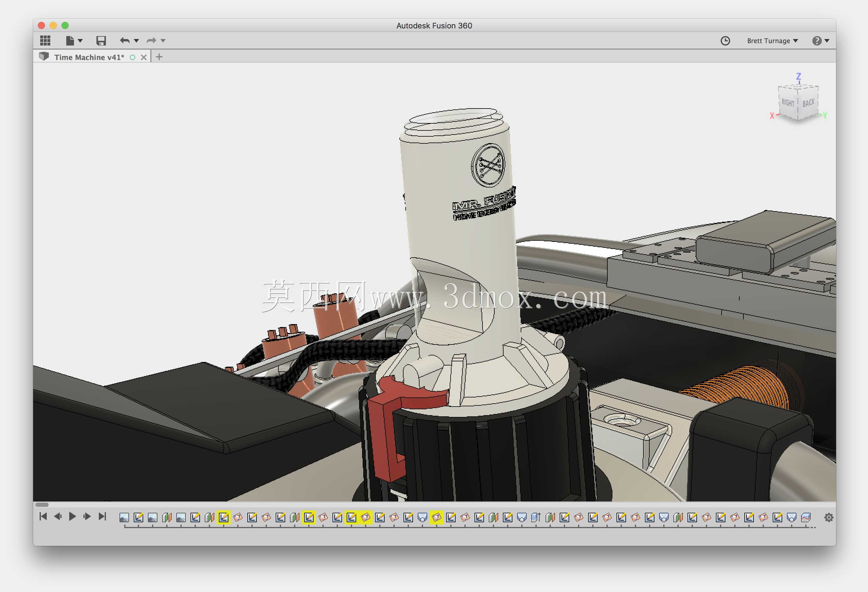
Task: Click the help question mark icon
Action: point(817,41)
